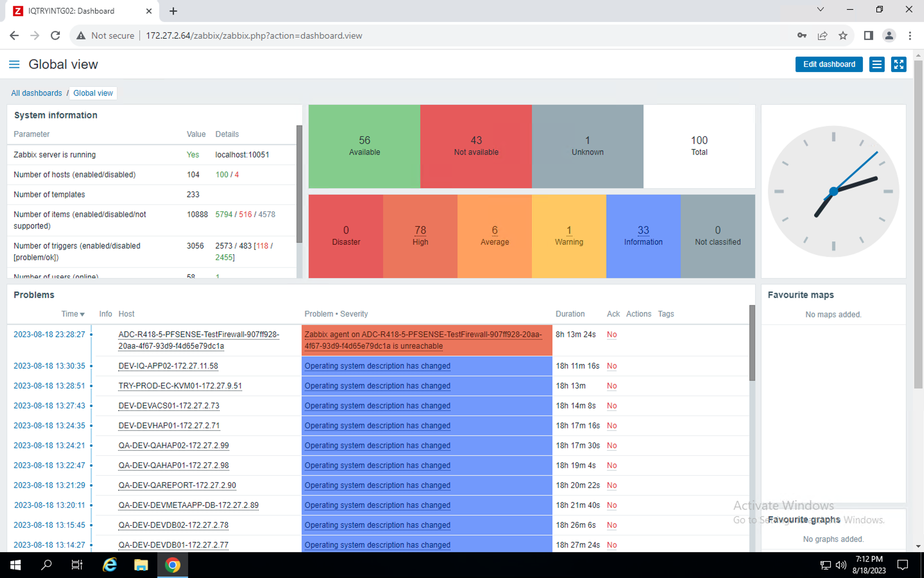Open the Windows Start menu
The height and width of the screenshot is (578, 924).
click(x=15, y=565)
